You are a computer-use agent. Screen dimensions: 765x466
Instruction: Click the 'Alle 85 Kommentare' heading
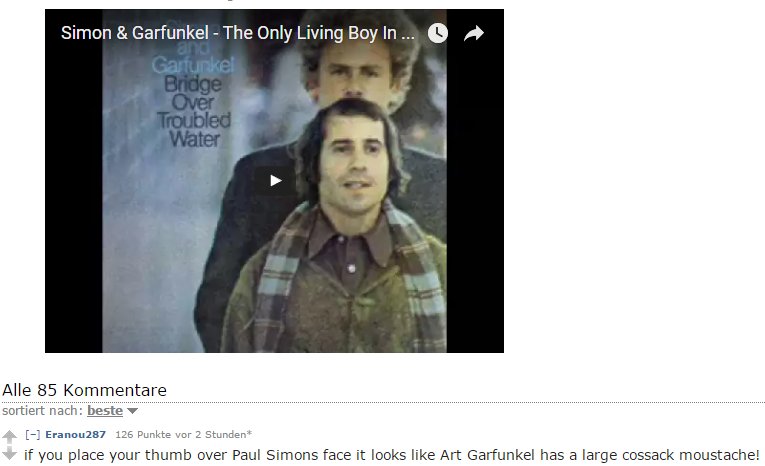[84, 390]
